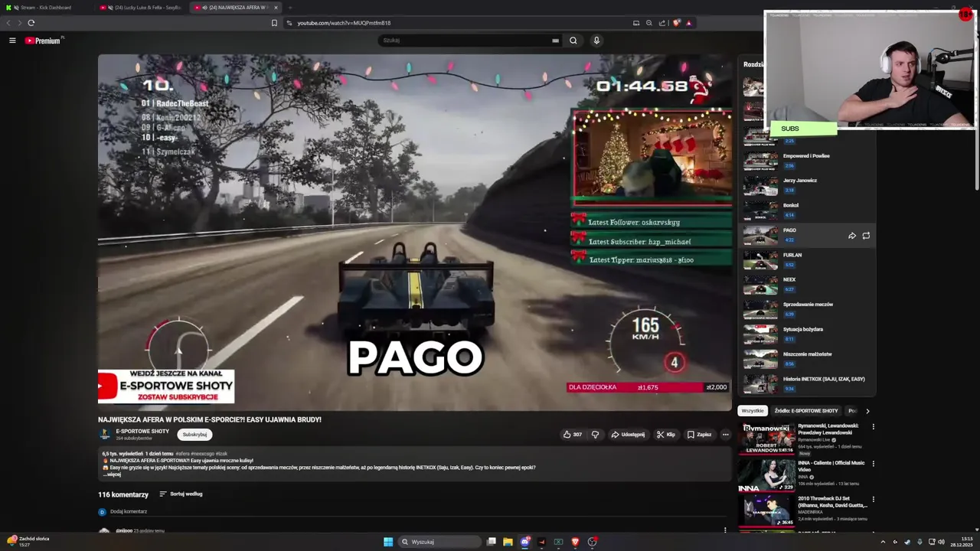Jump to FURLAN chapter

pyautogui.click(x=806, y=259)
